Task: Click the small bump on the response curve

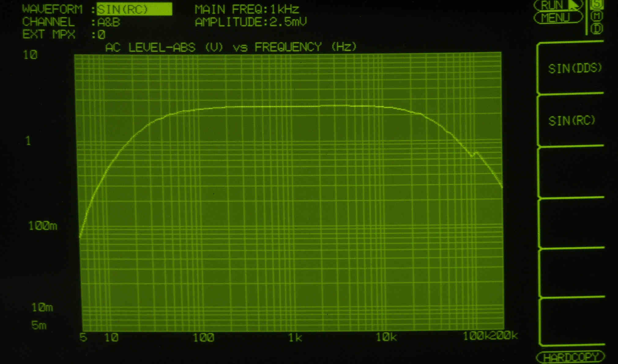Action: click(476, 153)
